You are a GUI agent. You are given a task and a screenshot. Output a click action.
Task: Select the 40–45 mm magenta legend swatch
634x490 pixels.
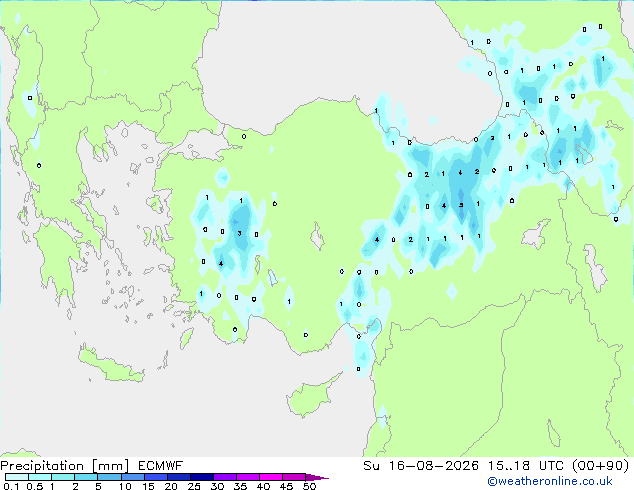271,477
